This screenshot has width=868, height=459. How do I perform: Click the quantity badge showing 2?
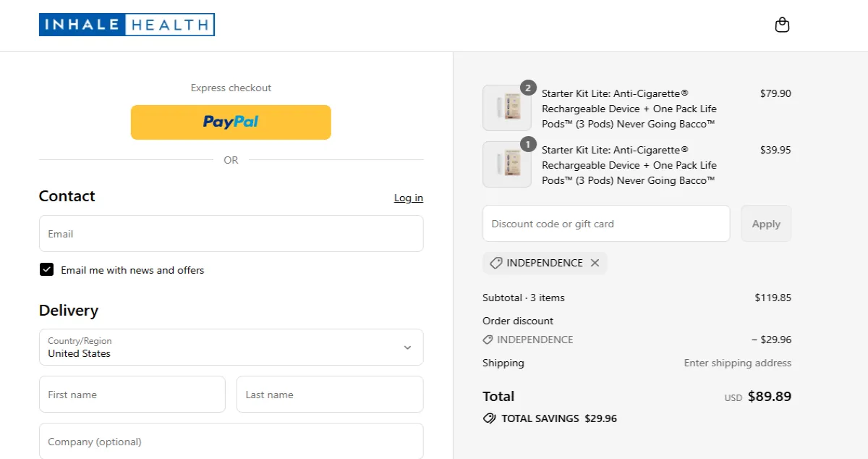[528, 88]
